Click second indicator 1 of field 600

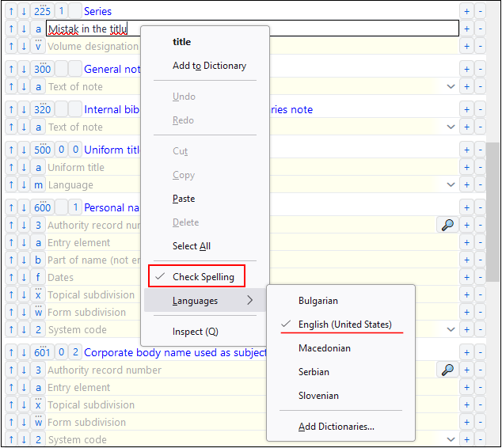[75, 207]
